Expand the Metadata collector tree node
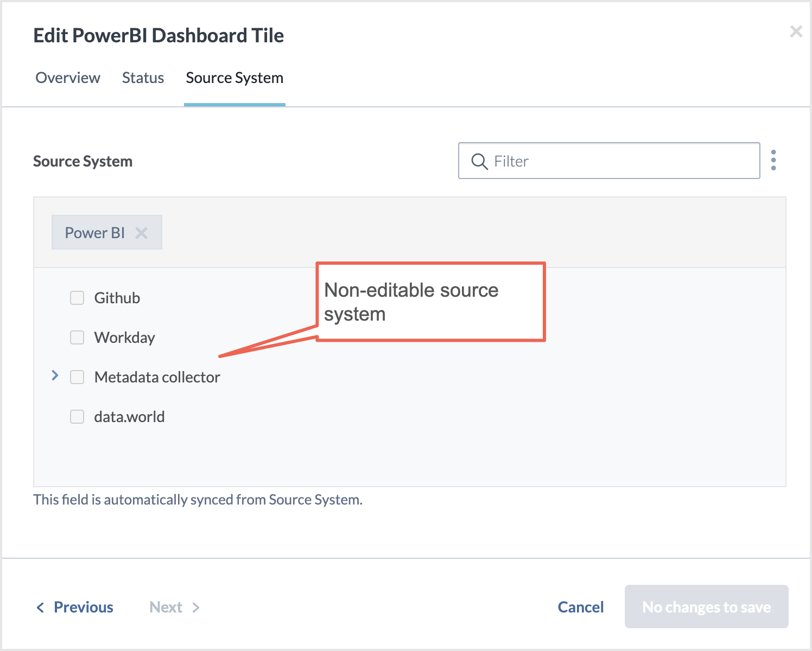 coord(55,375)
